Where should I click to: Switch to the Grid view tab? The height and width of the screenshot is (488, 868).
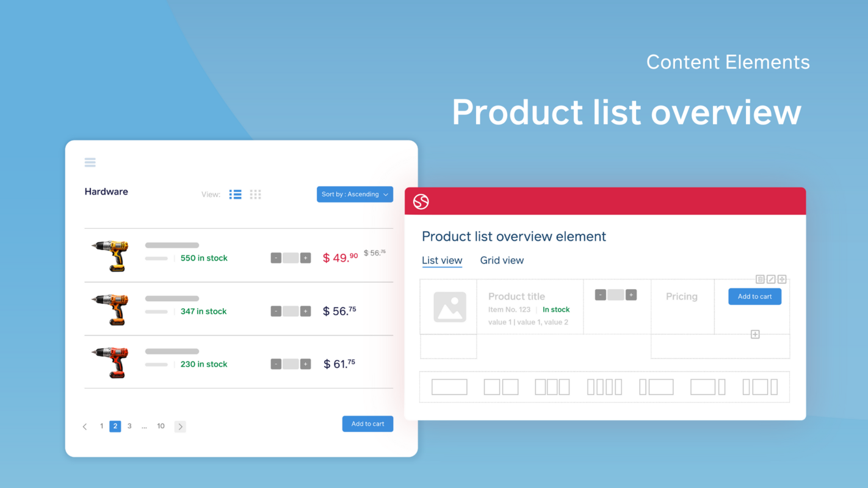[x=502, y=260]
